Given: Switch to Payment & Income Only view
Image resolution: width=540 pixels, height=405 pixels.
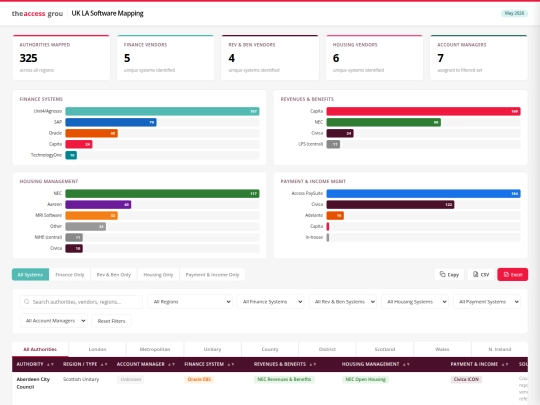Looking at the screenshot, I should 212,274.
